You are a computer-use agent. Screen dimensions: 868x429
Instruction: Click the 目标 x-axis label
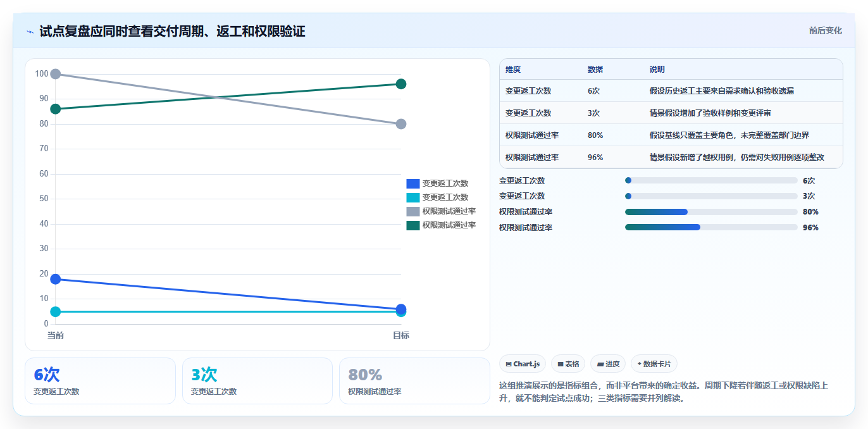click(401, 335)
